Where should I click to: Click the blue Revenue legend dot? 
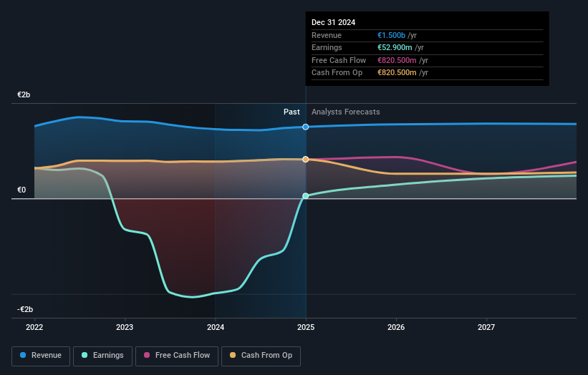pos(23,355)
